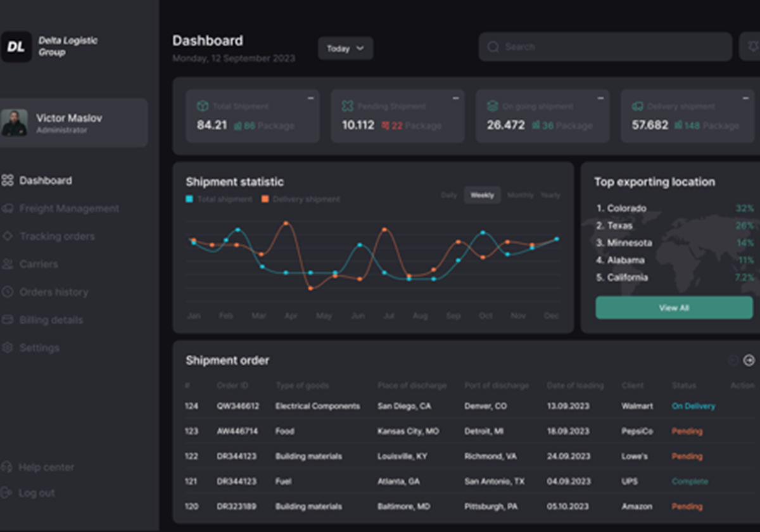
Task: Click the Tracking orders icon
Action: point(8,236)
